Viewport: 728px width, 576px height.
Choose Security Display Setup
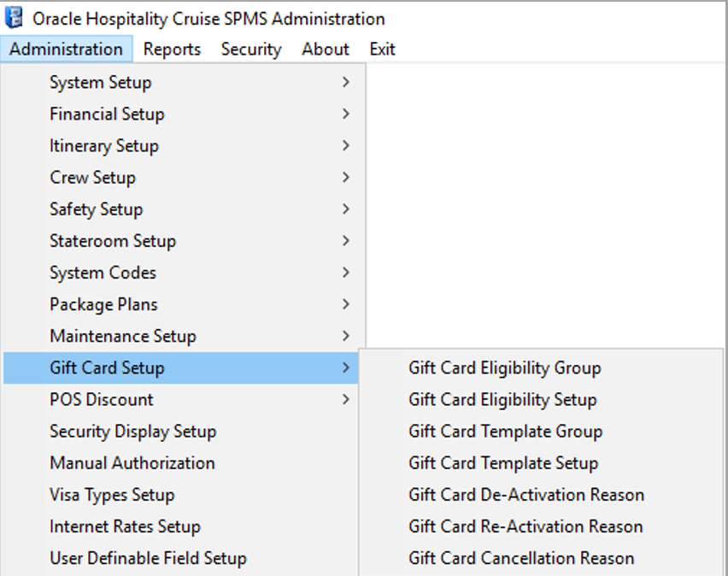coord(181,431)
